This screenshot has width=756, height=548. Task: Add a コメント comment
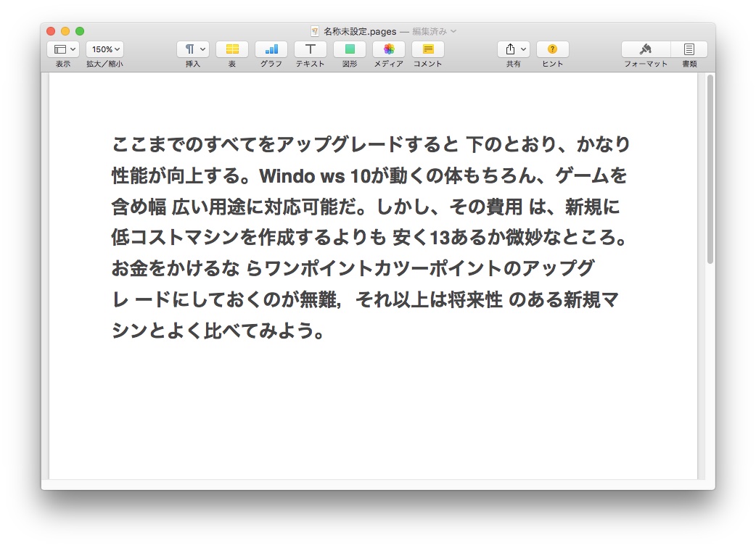(x=427, y=49)
